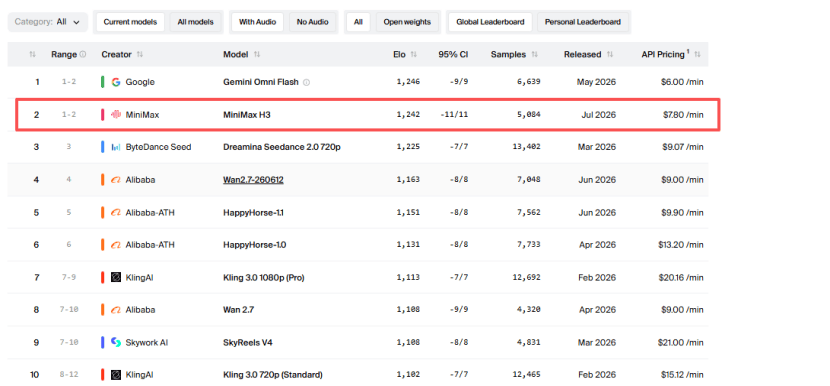Click the Creator column header label
Viewport: 830px width, 386px height.
click(x=116, y=55)
